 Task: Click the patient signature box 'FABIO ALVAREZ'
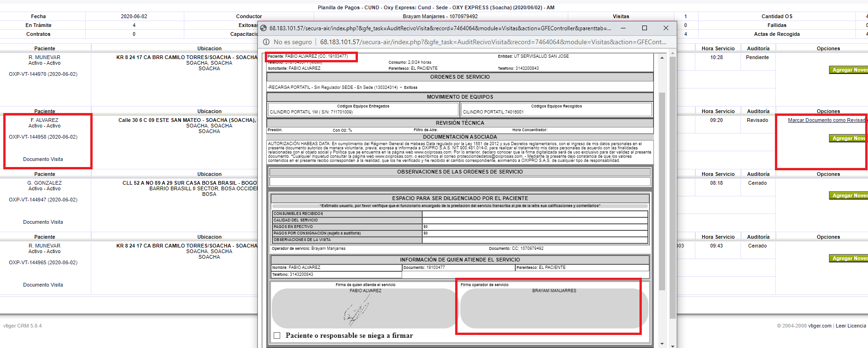(x=365, y=308)
